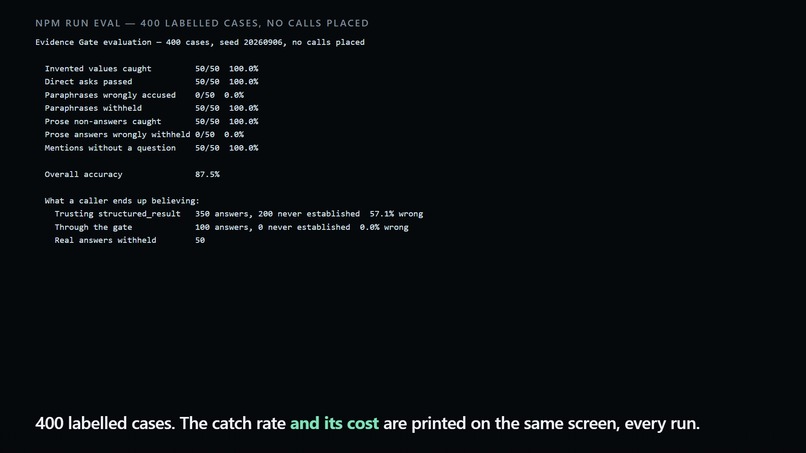Click the 'Trusting structured_result' label
This screenshot has height=453, width=806.
coord(118,214)
